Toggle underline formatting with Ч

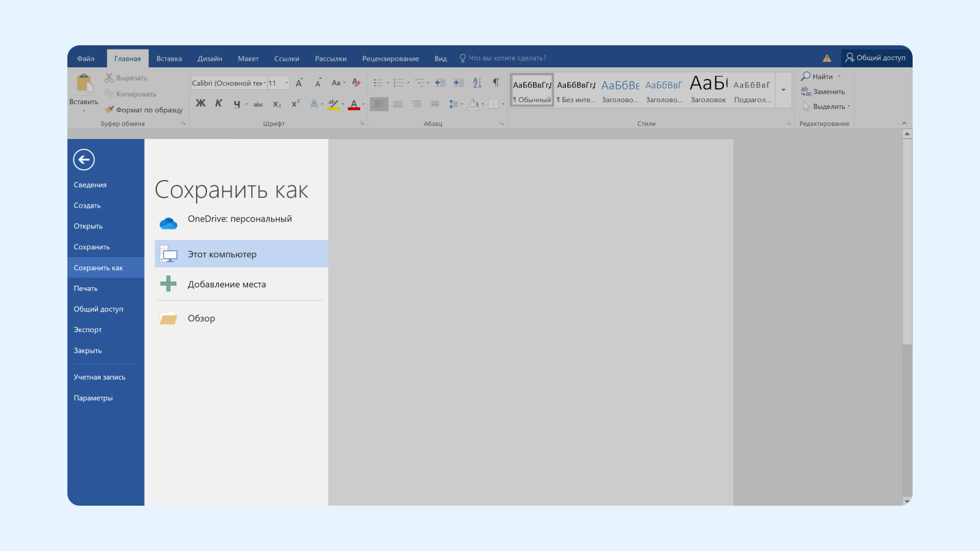236,104
